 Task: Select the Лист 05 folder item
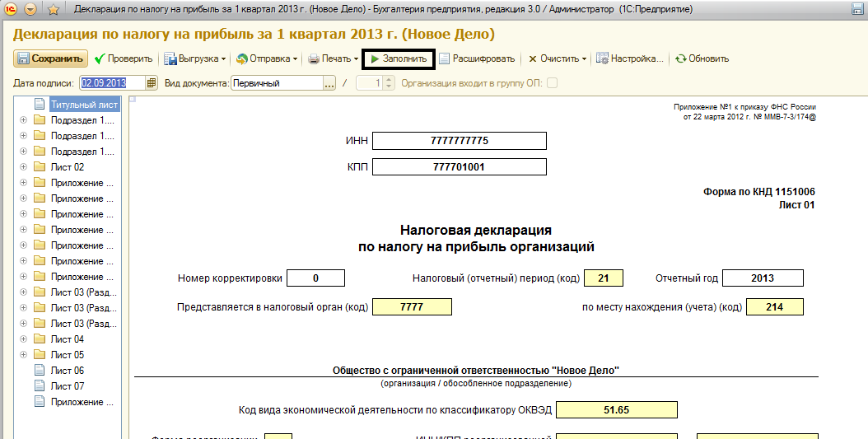[x=68, y=355]
